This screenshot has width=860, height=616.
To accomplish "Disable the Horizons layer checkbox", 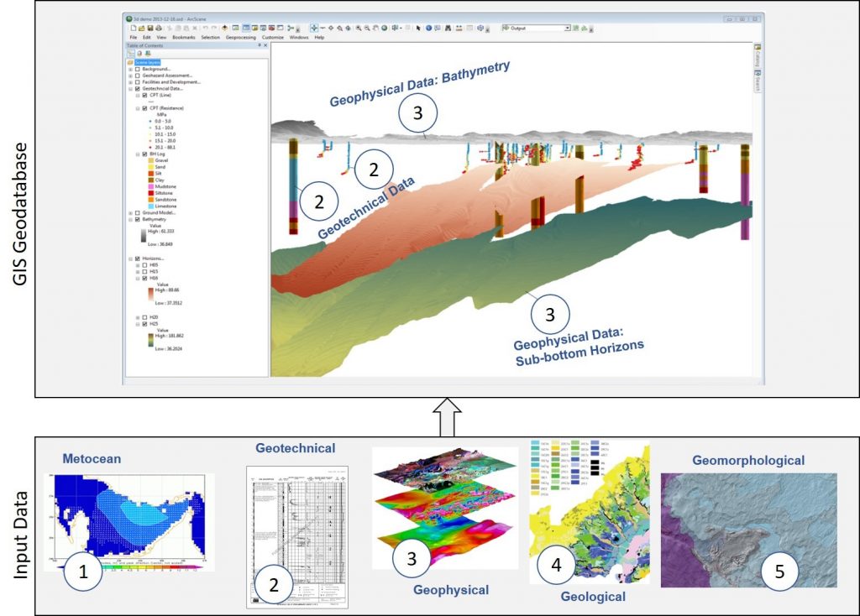I will 138,258.
